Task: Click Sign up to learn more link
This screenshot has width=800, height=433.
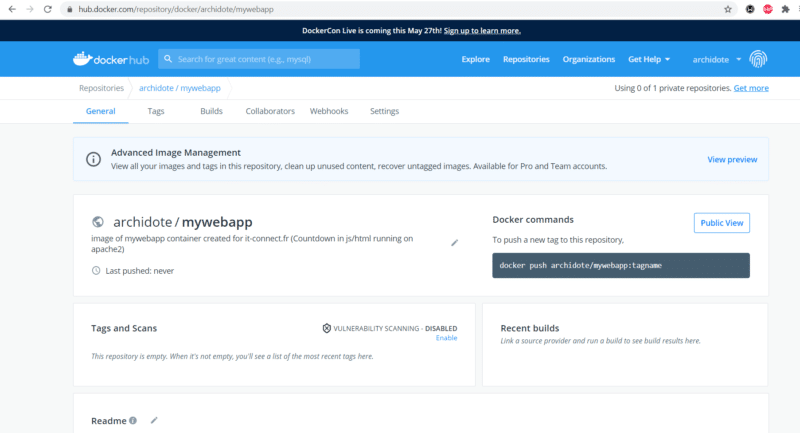Action: click(482, 31)
